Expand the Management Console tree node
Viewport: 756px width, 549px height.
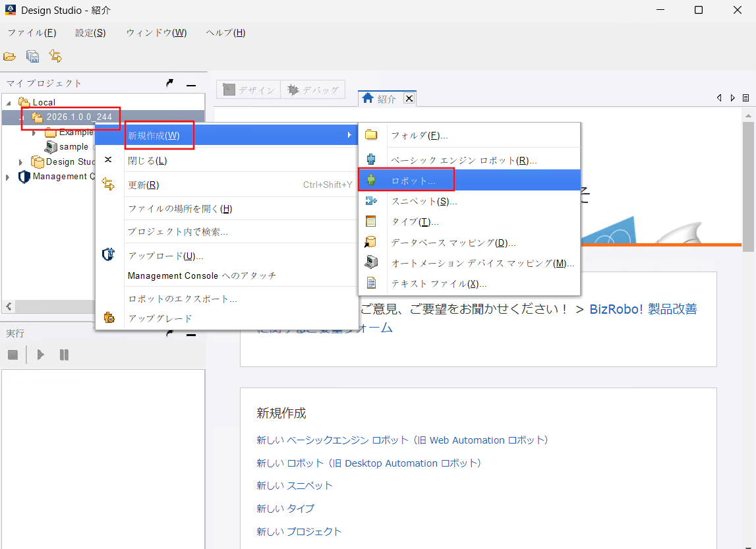7,177
